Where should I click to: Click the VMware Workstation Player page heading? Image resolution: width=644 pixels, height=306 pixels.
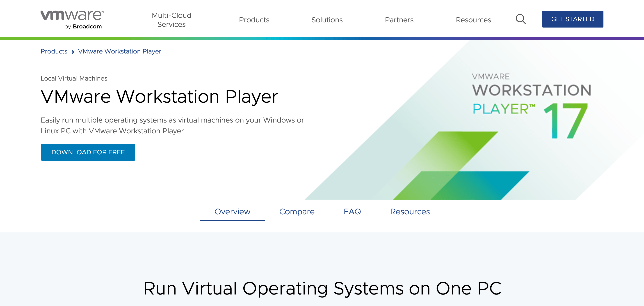pos(159,97)
